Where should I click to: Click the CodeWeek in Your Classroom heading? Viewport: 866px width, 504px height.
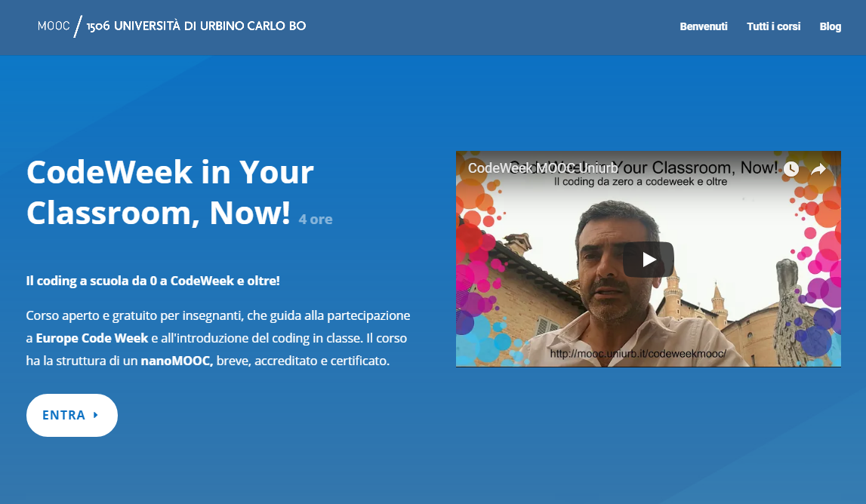170,192
